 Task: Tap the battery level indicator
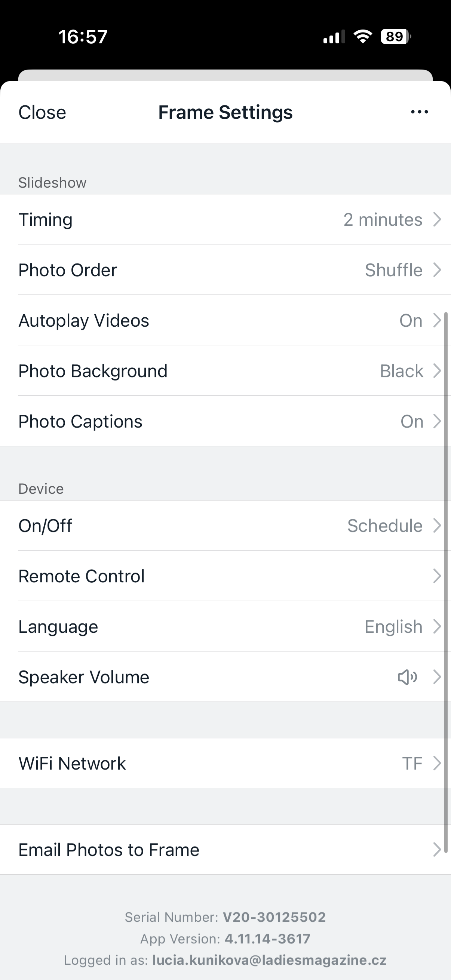[395, 37]
